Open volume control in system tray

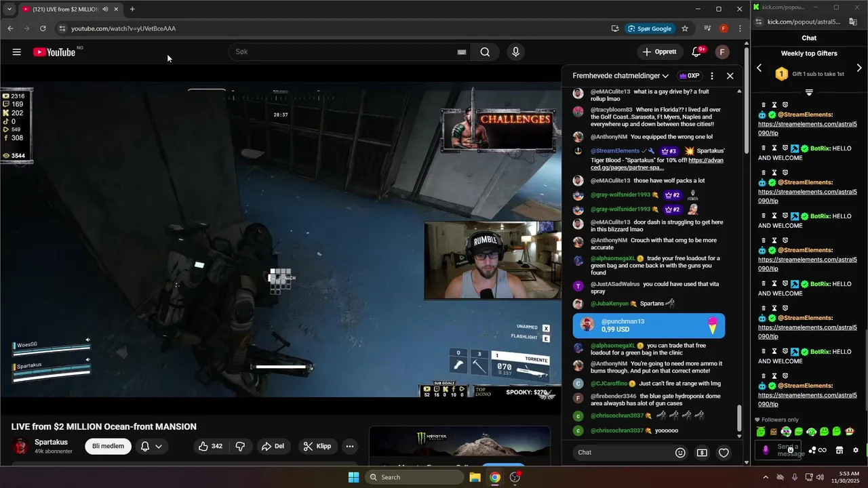pyautogui.click(x=821, y=477)
